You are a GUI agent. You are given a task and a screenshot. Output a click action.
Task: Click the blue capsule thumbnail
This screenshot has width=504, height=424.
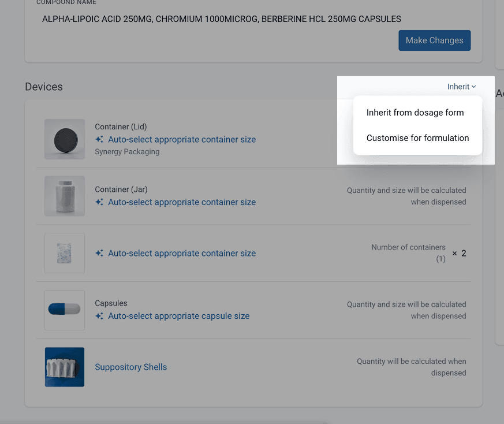click(65, 310)
